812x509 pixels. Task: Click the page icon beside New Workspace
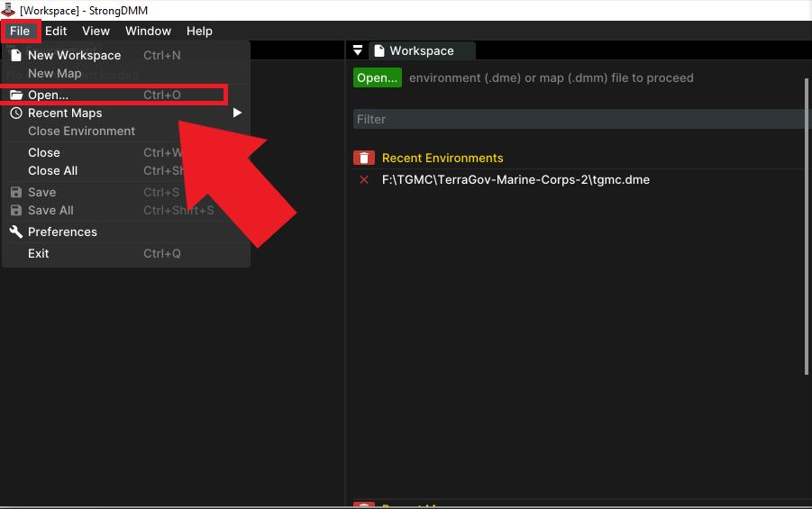(16, 55)
